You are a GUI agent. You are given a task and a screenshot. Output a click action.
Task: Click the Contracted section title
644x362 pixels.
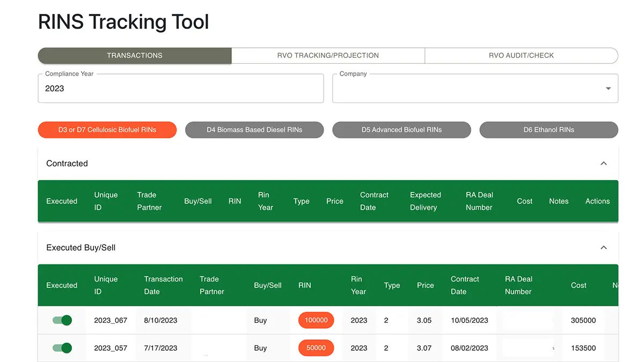[67, 164]
